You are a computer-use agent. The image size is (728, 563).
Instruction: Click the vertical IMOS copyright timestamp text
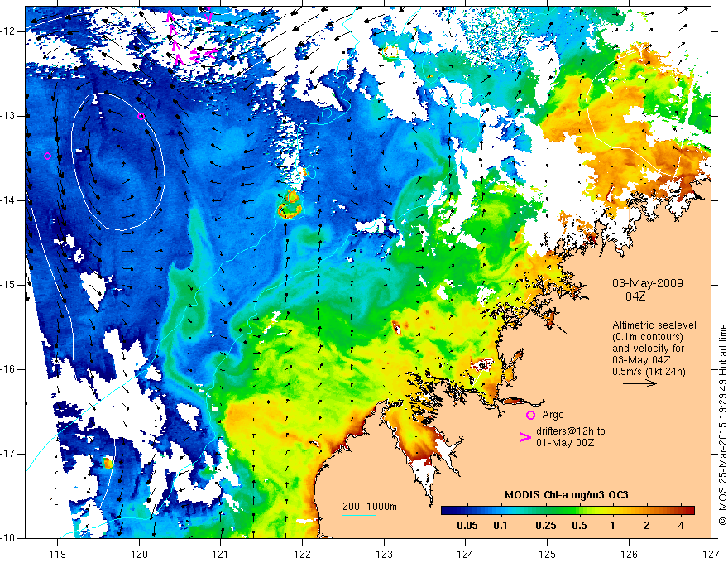(722, 425)
